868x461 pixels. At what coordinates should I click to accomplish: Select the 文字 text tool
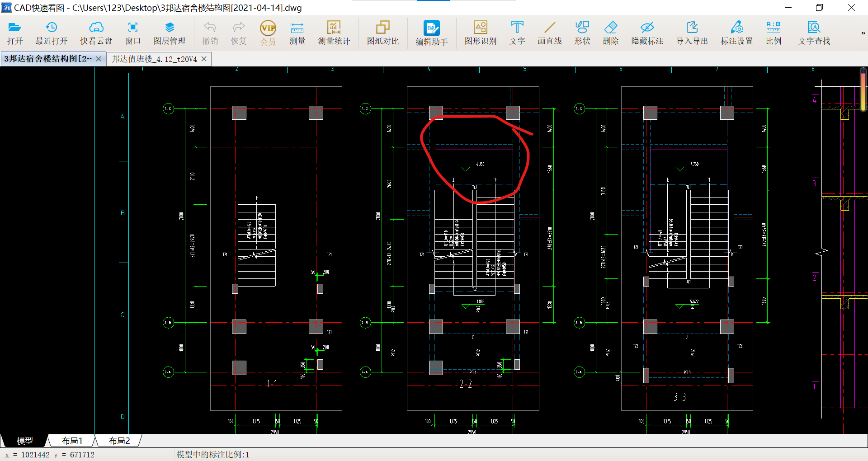(x=517, y=33)
